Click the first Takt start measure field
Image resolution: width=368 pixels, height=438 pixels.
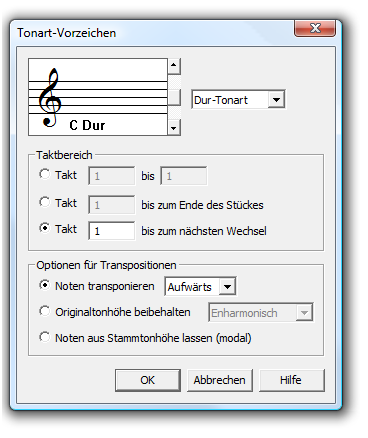[x=112, y=176]
